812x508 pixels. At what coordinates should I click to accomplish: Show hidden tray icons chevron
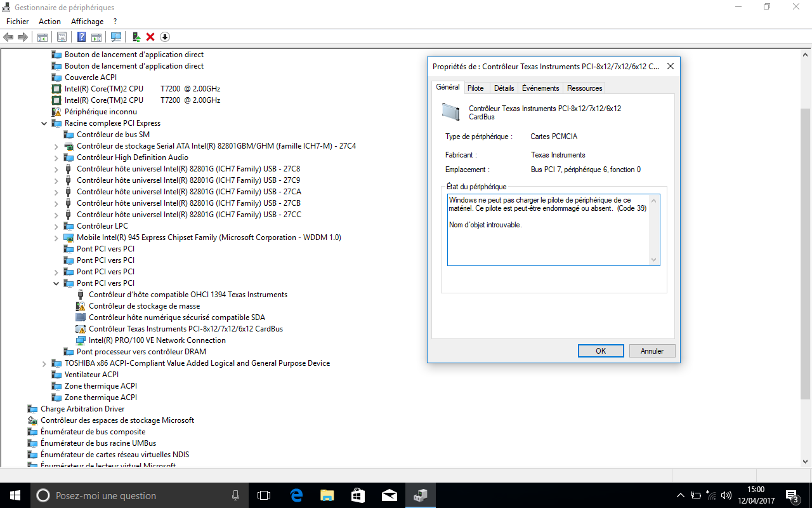(x=681, y=495)
